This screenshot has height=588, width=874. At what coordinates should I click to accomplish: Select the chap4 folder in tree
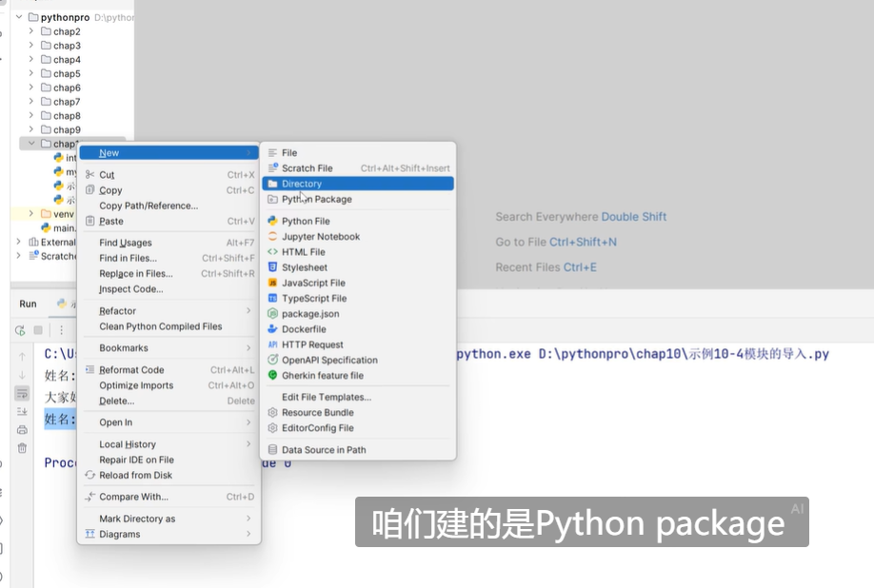pos(67,60)
